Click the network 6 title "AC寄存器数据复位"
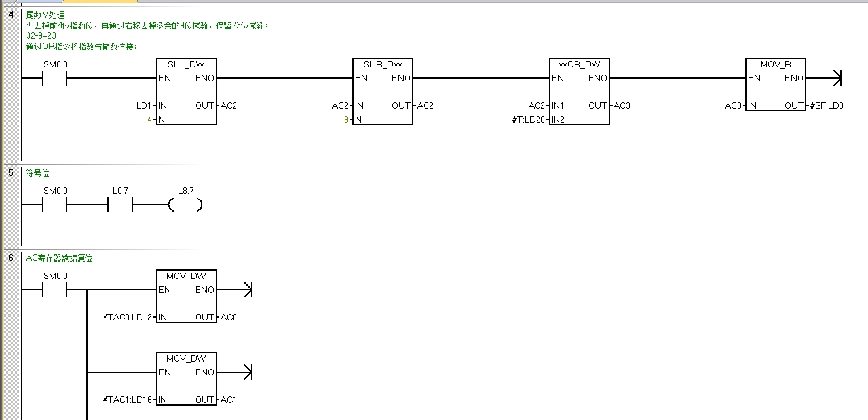 click(59, 259)
